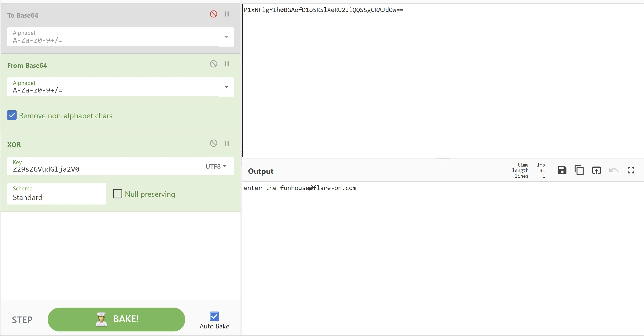Click the output time value 1ms
Image resolution: width=644 pixels, height=336 pixels.
[541, 165]
